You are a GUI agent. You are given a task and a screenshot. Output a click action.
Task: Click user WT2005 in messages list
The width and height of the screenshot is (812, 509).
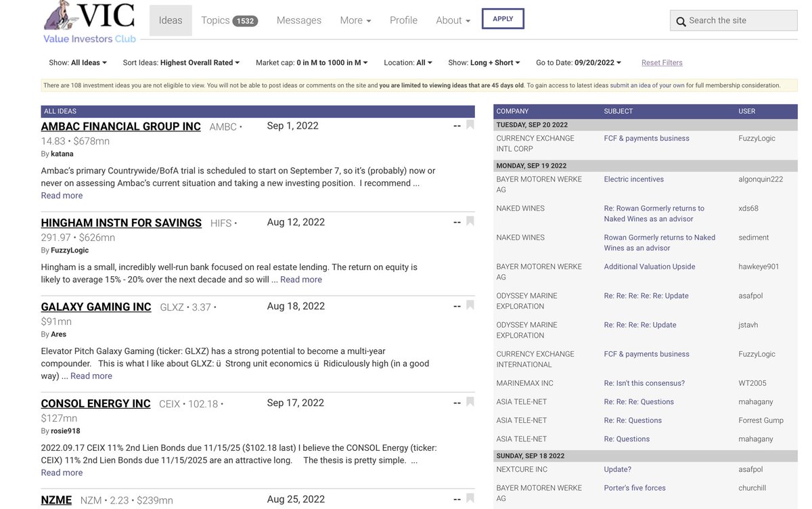(x=752, y=383)
